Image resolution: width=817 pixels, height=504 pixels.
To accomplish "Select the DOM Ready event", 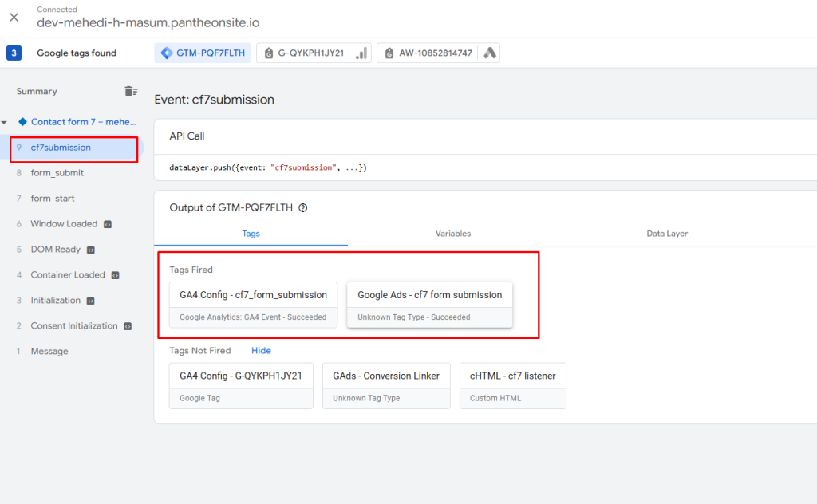I will [55, 250].
